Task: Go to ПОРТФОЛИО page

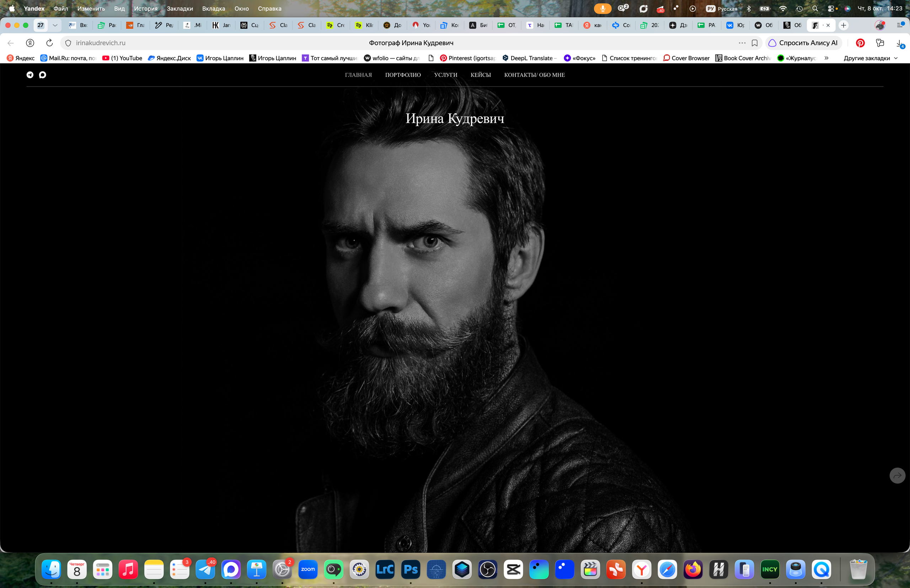Action: tap(403, 75)
